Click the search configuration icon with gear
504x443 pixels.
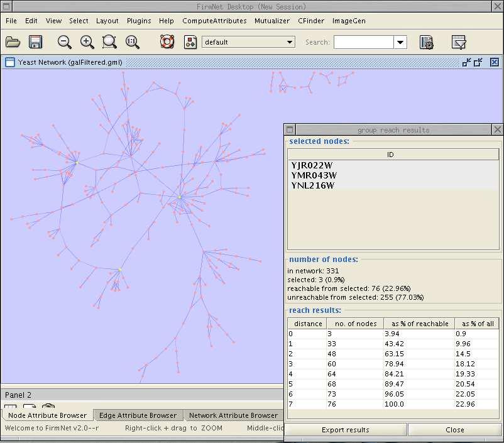(x=427, y=42)
